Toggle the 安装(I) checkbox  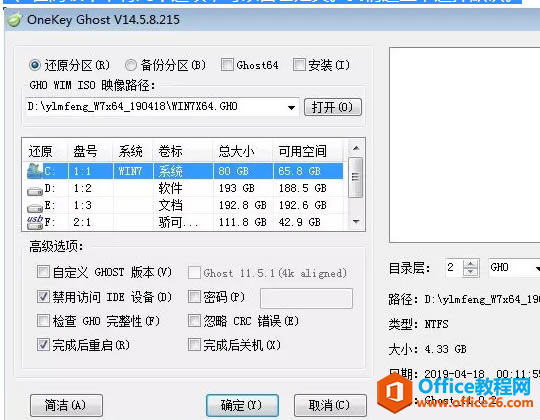click(299, 64)
